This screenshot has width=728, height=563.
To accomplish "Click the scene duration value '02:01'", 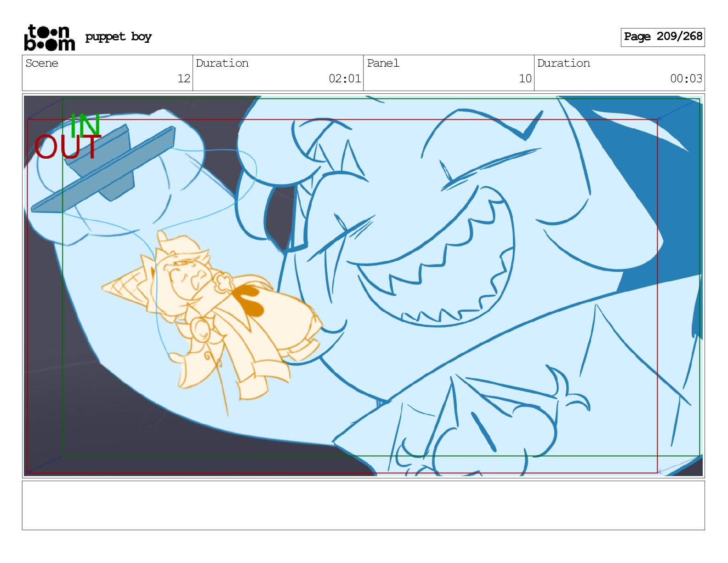I will coord(345,79).
